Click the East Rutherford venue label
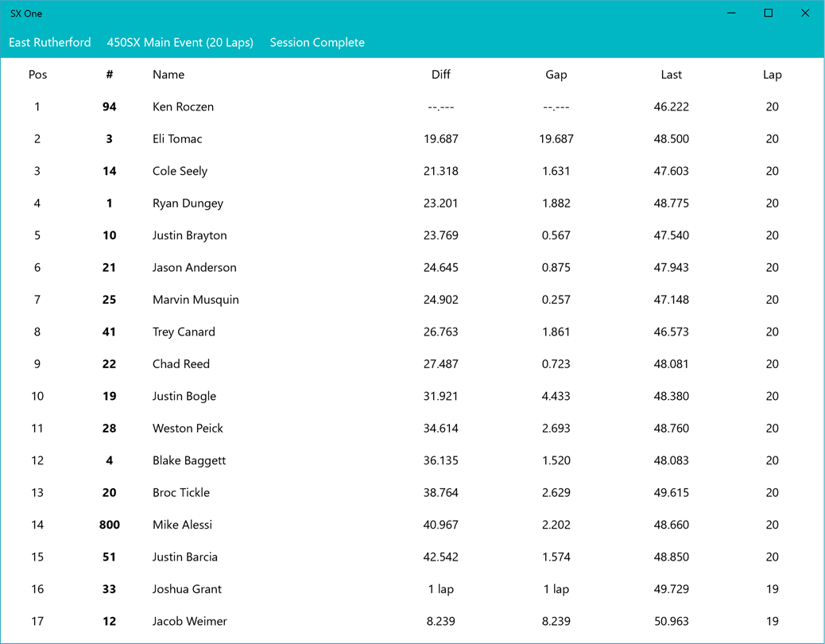Image resolution: width=825 pixels, height=644 pixels. 50,43
